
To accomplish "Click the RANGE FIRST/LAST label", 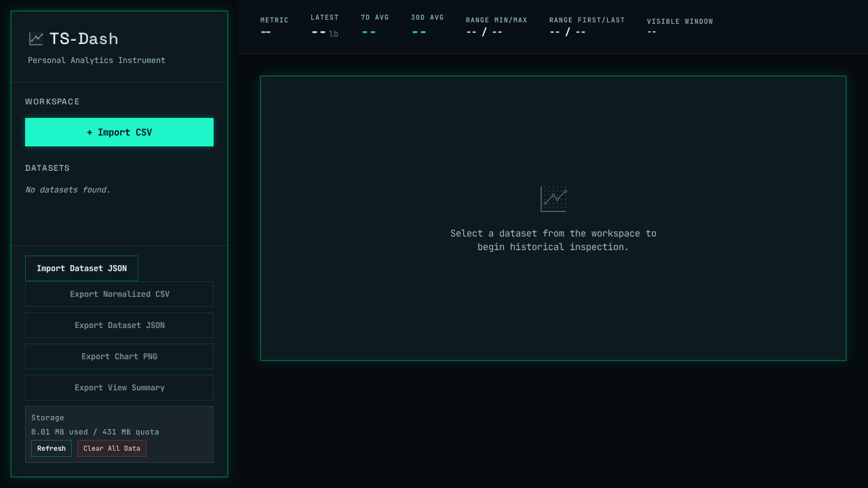I will click(x=587, y=20).
